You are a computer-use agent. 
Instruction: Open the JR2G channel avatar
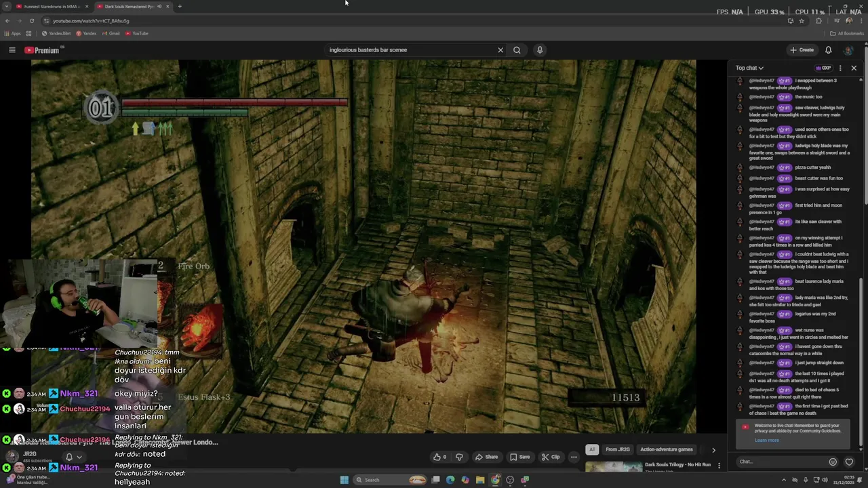[12, 457]
